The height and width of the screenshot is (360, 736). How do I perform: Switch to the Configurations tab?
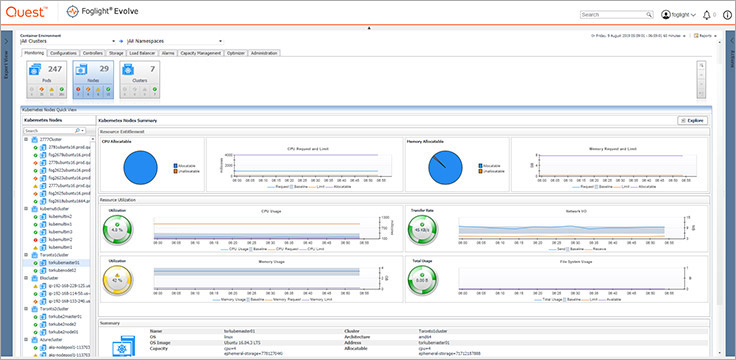click(x=63, y=53)
